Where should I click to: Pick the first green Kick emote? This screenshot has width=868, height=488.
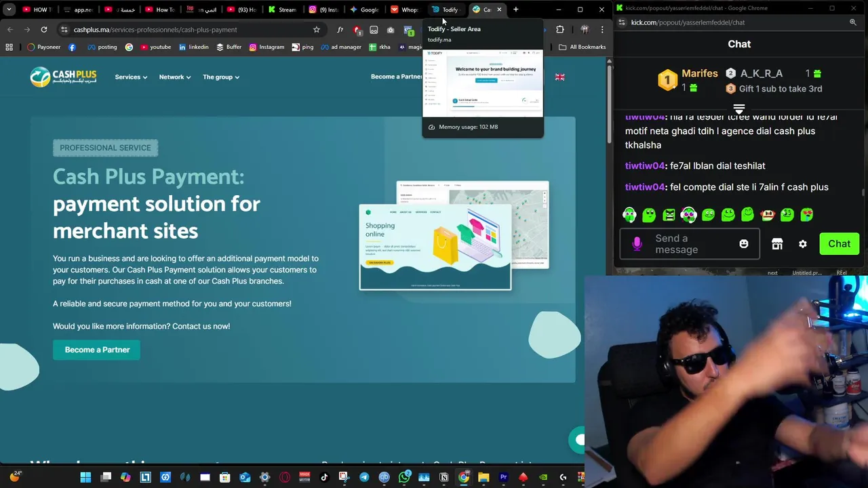629,215
